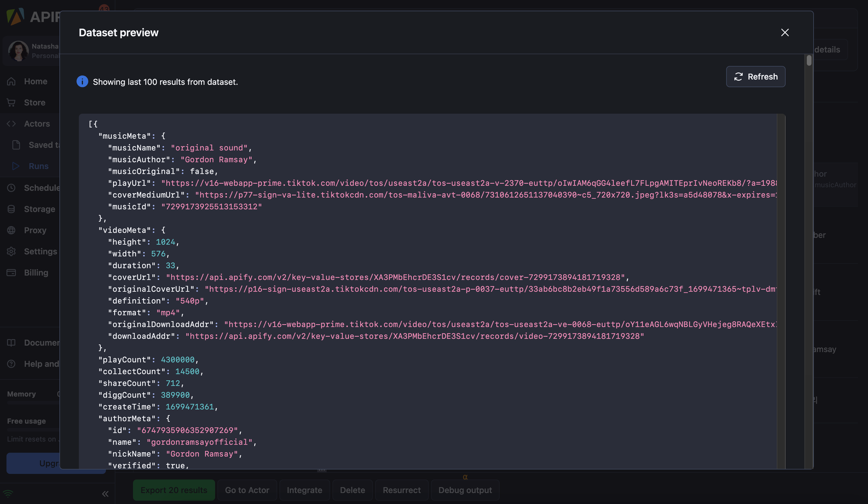
Task: Click the Settings gear icon
Action: [11, 252]
